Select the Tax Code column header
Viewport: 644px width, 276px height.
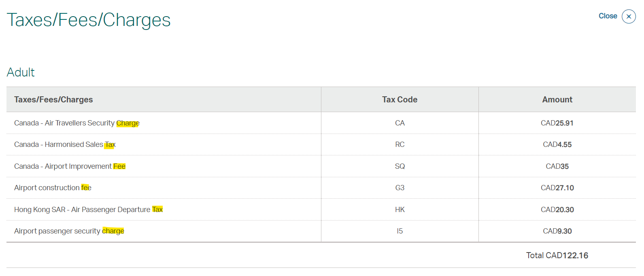pyautogui.click(x=400, y=100)
